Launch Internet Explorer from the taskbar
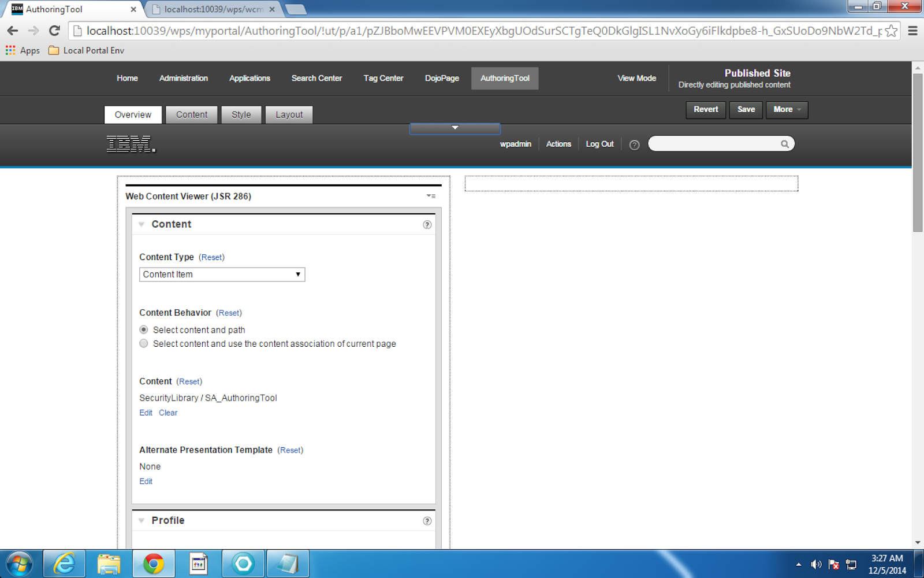Viewport: 924px width, 578px height. pos(65,564)
